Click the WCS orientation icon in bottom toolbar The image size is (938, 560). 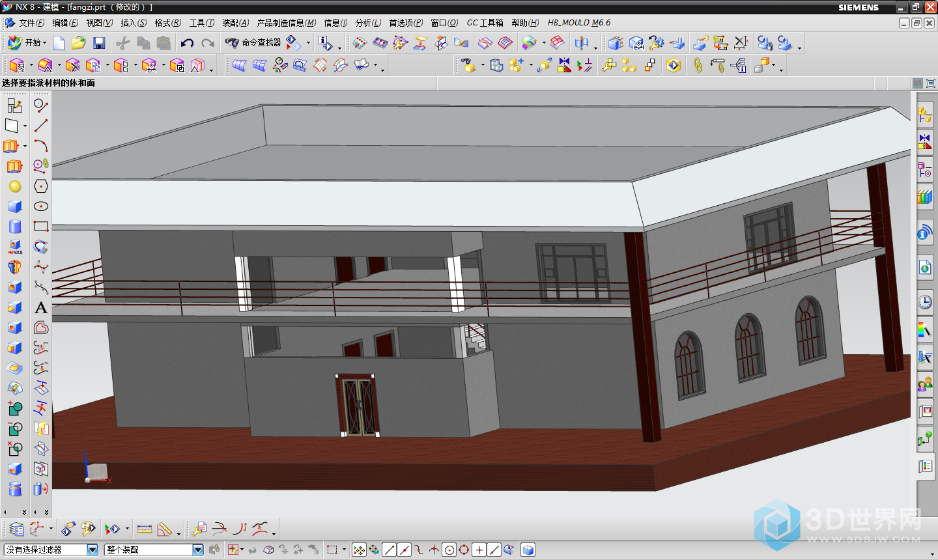pos(37,529)
